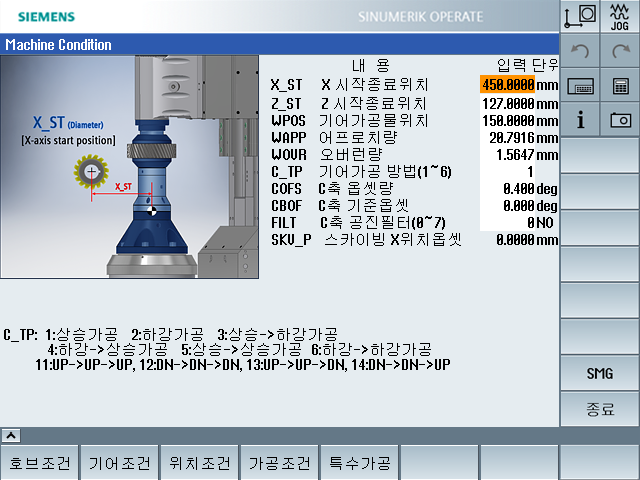
Task: Click the WPOS parameter label
Action: [x=289, y=121]
